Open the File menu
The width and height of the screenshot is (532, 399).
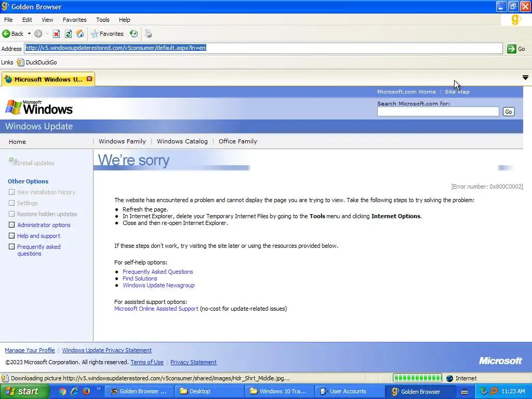(8, 20)
